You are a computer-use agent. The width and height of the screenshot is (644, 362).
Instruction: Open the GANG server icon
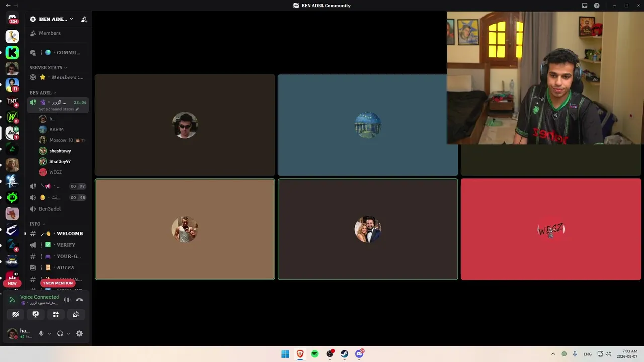12,261
